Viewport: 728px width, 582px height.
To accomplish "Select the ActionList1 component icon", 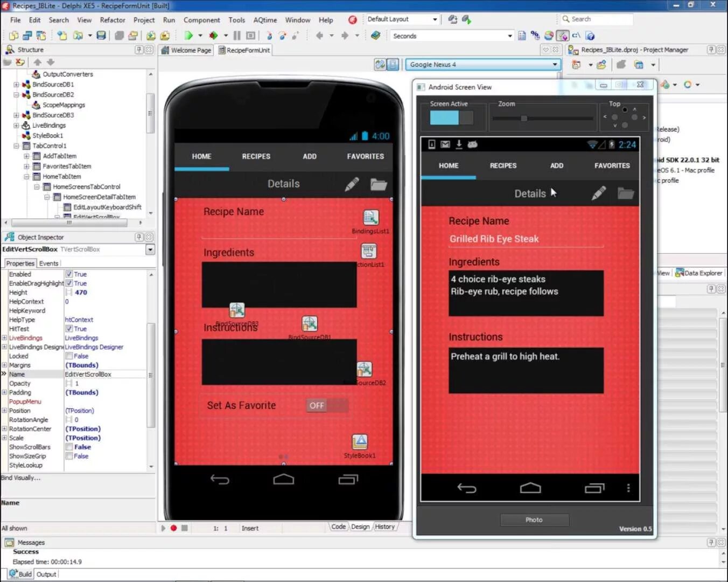I will (369, 251).
